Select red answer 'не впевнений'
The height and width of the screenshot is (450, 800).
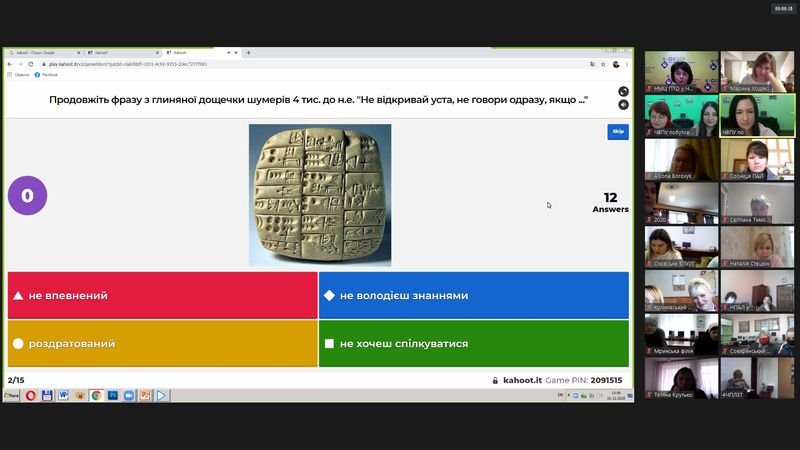(x=162, y=296)
